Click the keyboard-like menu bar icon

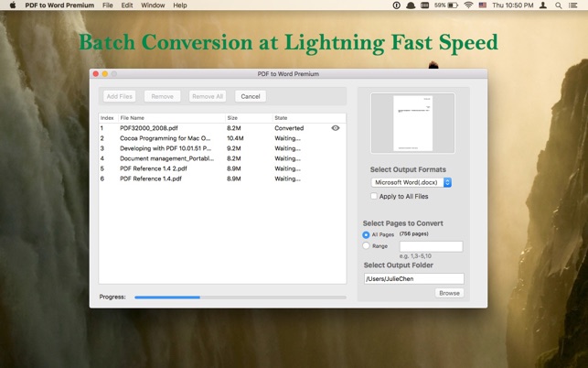click(425, 5)
